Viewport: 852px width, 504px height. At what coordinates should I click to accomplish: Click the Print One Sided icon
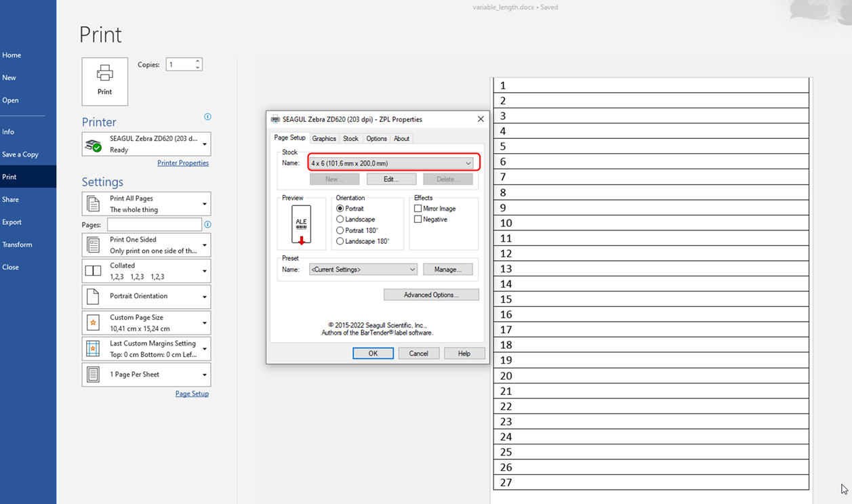(x=93, y=245)
